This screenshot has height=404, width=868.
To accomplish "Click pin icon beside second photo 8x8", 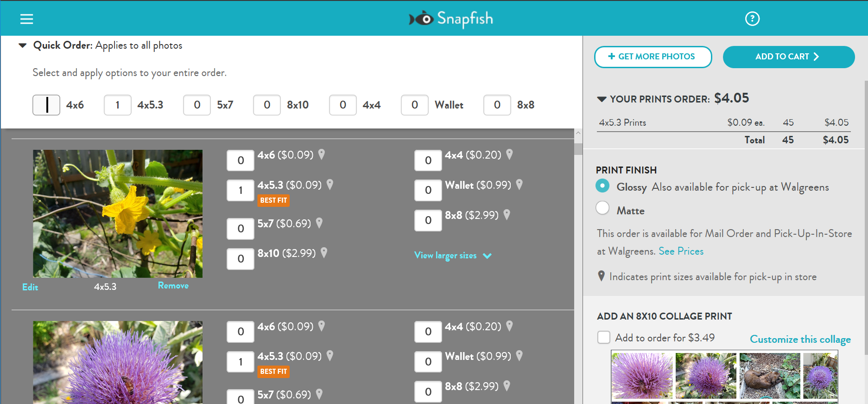I will [507, 386].
